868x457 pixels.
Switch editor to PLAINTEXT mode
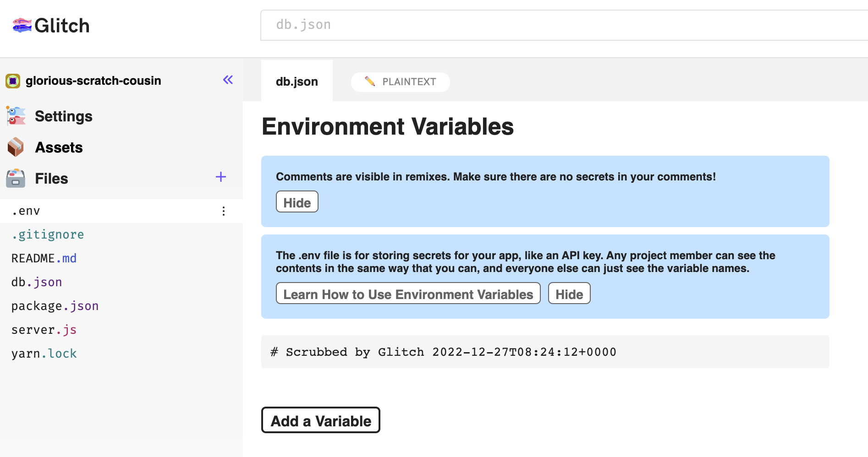[400, 82]
